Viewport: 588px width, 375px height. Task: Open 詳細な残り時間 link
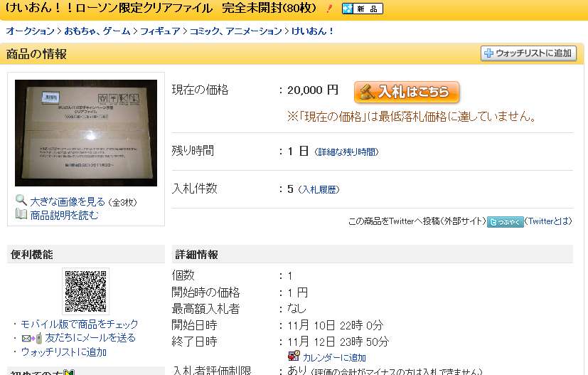point(346,152)
